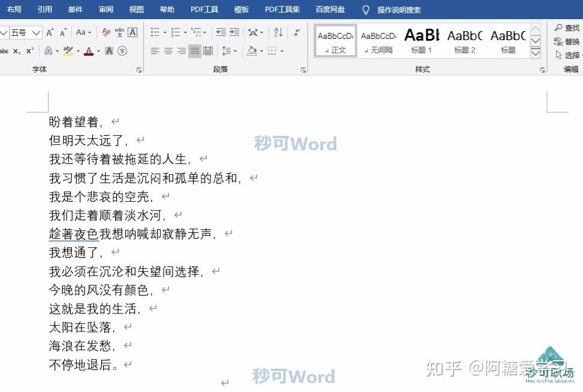The image size is (583, 392).
Task: Expand shading color dropdown arrow
Action: [x=261, y=51]
